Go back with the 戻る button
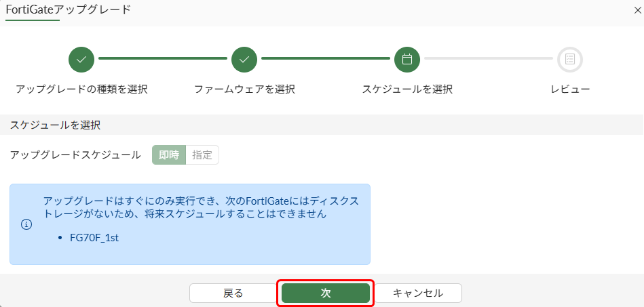644x307 pixels. tap(233, 293)
